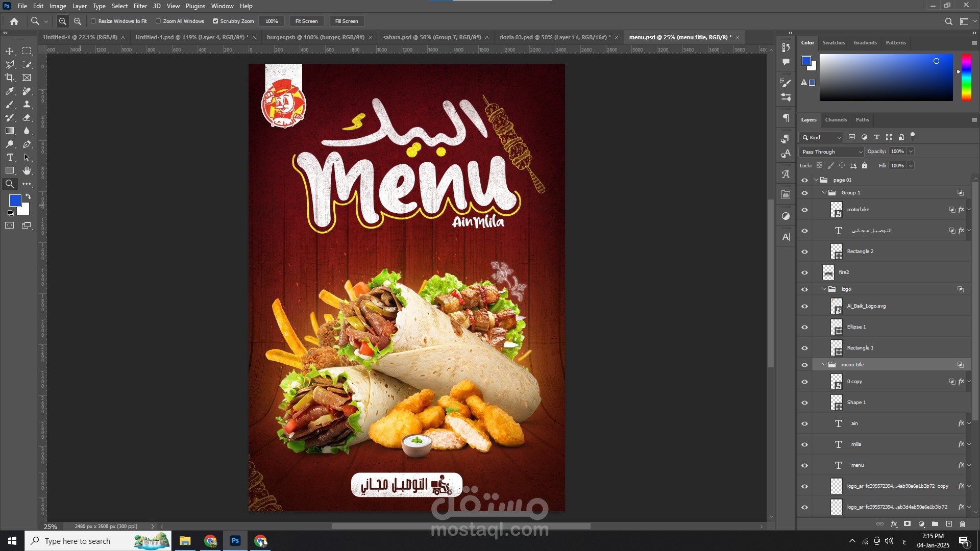This screenshot has width=980, height=551.
Task: Toggle visibility of Al_Baik_Logo.svg layer
Action: (805, 306)
